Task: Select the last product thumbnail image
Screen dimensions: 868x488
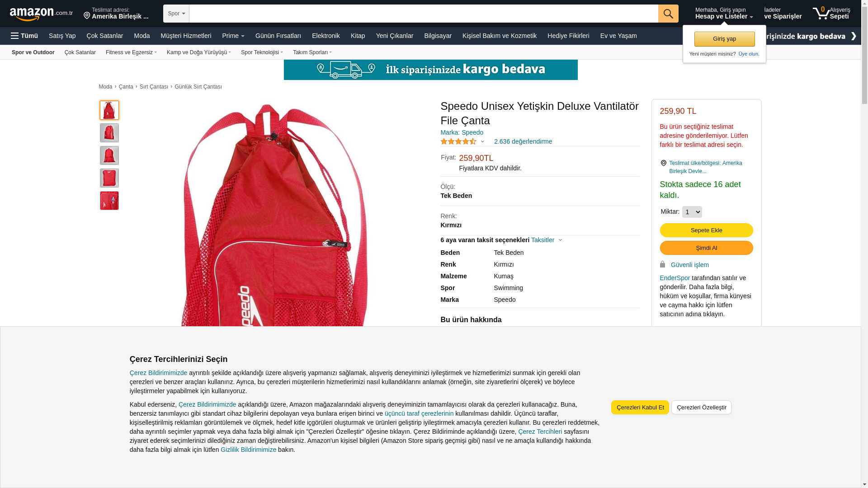Action: click(x=109, y=201)
